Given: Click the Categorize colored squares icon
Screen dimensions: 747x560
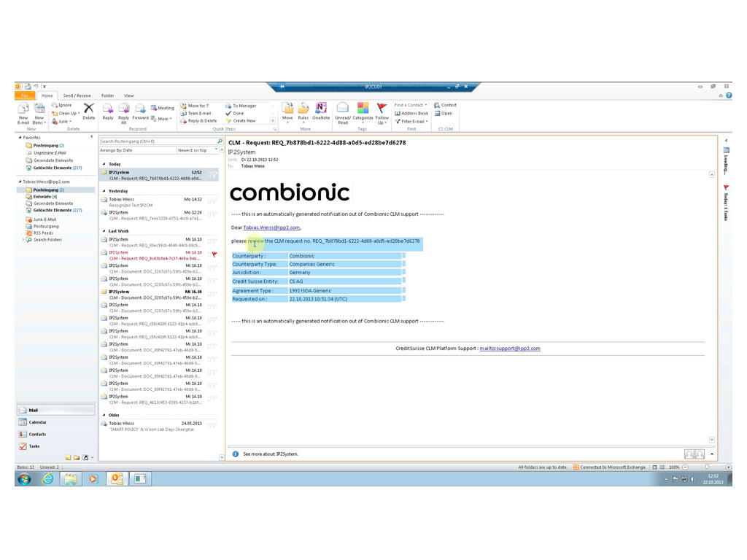Looking at the screenshot, I should pyautogui.click(x=363, y=109).
